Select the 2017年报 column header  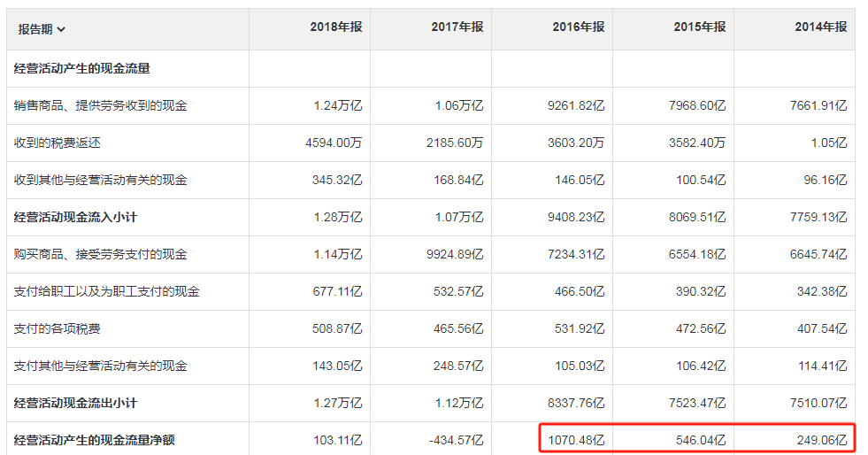click(457, 27)
